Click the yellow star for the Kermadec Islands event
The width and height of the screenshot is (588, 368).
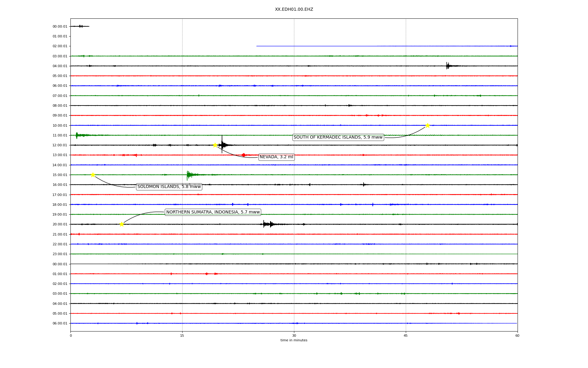[427, 125]
